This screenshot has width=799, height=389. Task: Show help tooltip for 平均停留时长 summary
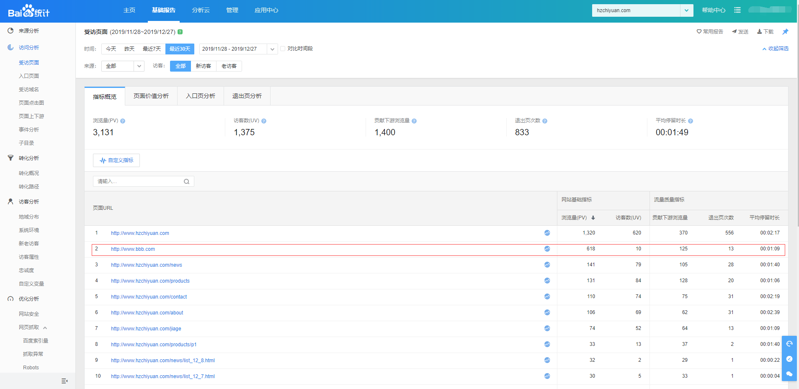690,121
